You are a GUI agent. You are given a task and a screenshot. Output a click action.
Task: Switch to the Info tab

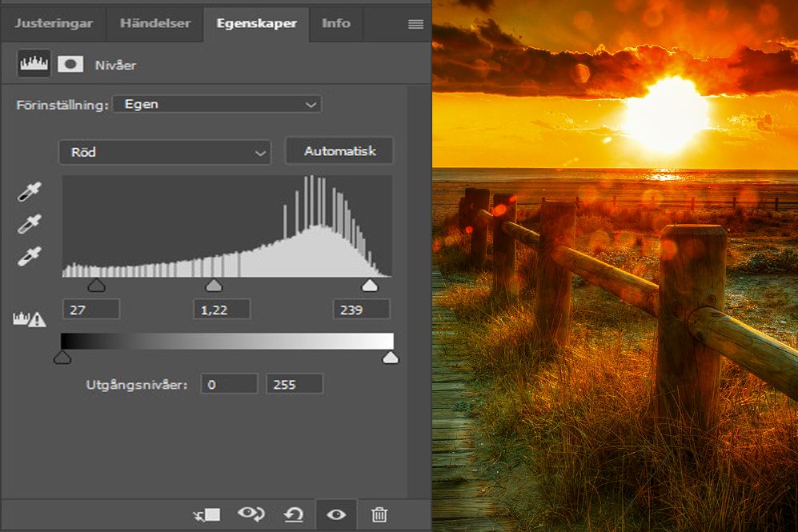point(336,23)
